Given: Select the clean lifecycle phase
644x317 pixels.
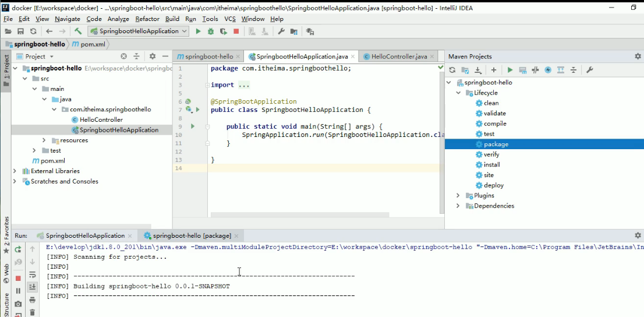Looking at the screenshot, I should point(491,103).
